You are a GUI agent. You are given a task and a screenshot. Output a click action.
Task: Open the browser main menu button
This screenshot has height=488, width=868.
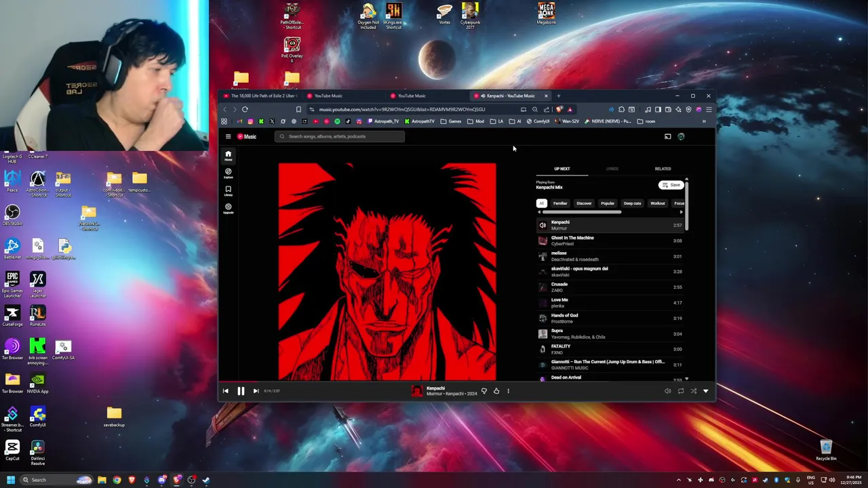point(709,109)
